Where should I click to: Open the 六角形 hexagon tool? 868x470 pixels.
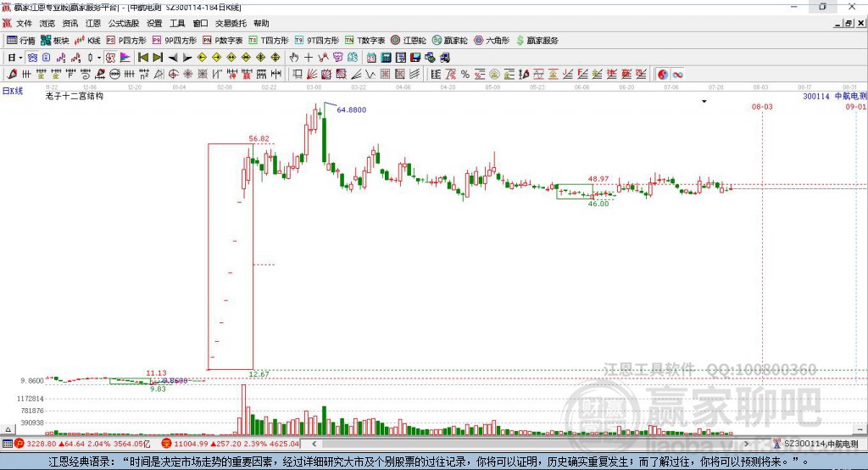[492, 41]
